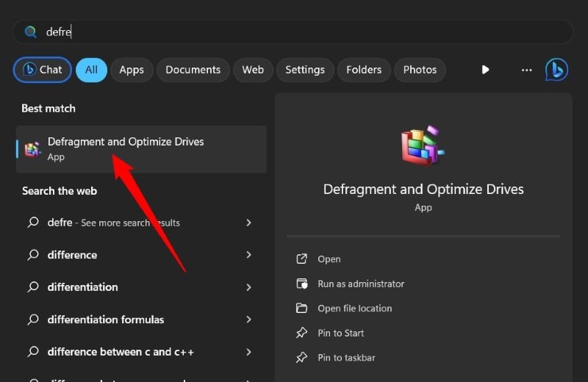
Task: Expand the 'defre' web search result arrow
Action: (248, 223)
